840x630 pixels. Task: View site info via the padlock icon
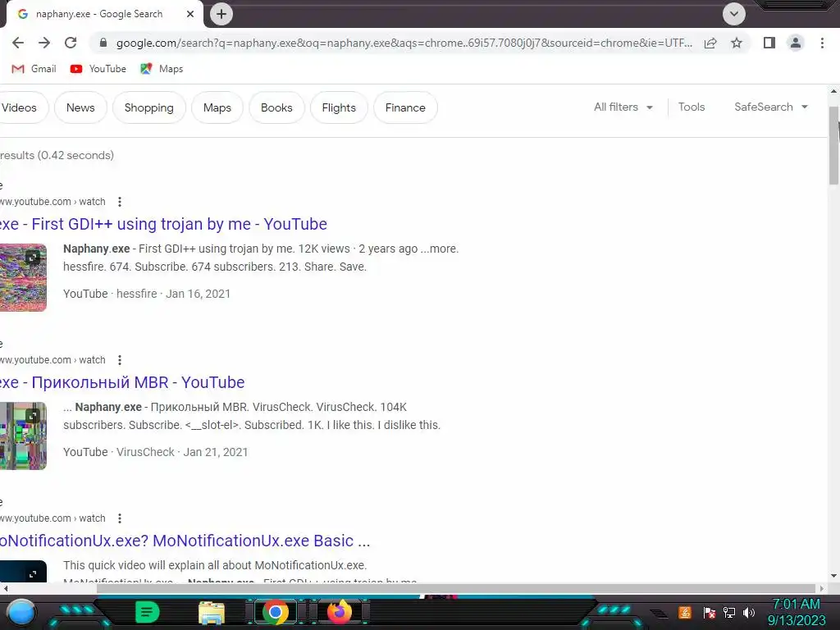[x=103, y=43]
